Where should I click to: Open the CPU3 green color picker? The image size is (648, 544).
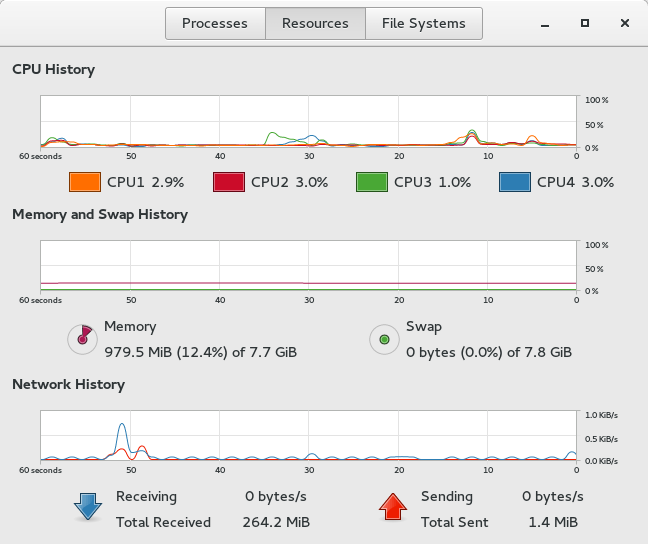(x=372, y=182)
